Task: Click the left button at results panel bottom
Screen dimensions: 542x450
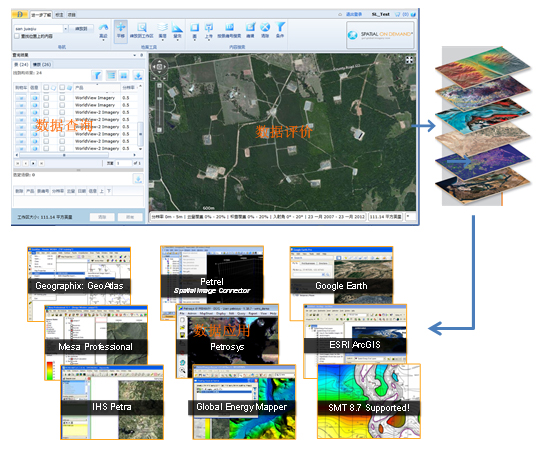Action: [x=102, y=217]
